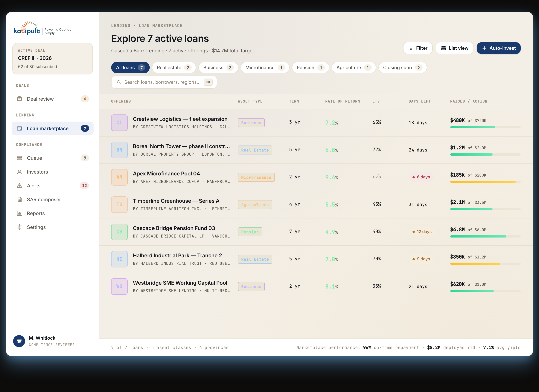Switch to the Business tab
The height and width of the screenshot is (392, 539).
(218, 68)
